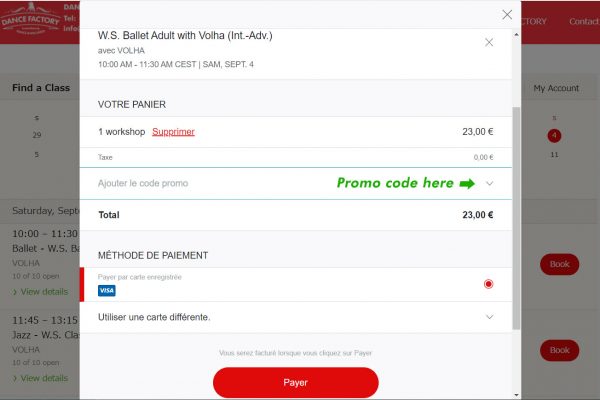Open the Find a Class tab

(41, 88)
